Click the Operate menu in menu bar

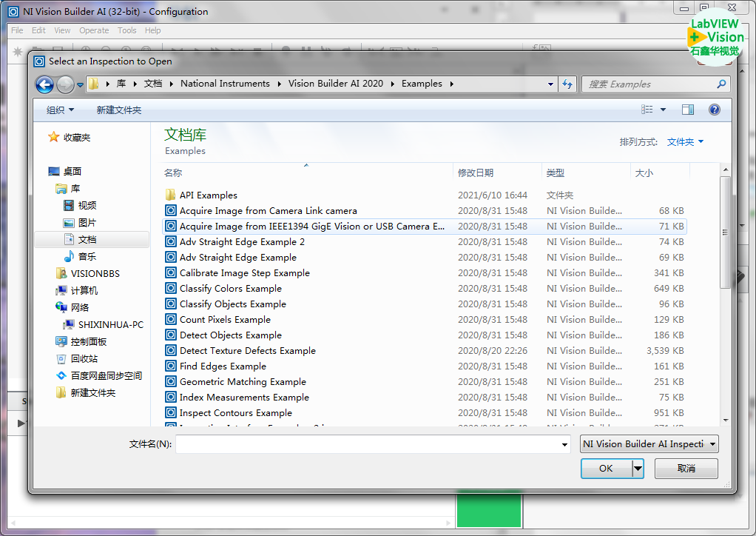(x=94, y=30)
